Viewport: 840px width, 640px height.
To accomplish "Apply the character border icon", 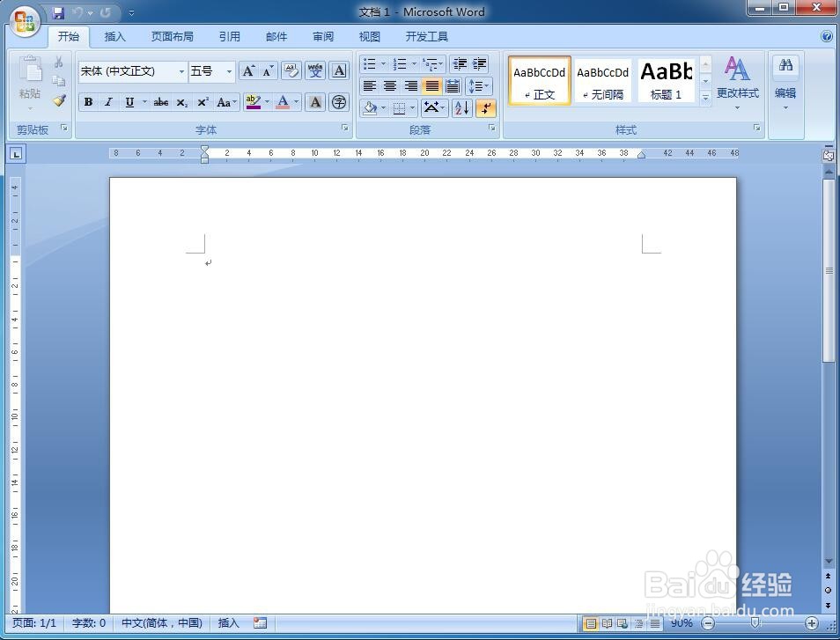I will 339,70.
